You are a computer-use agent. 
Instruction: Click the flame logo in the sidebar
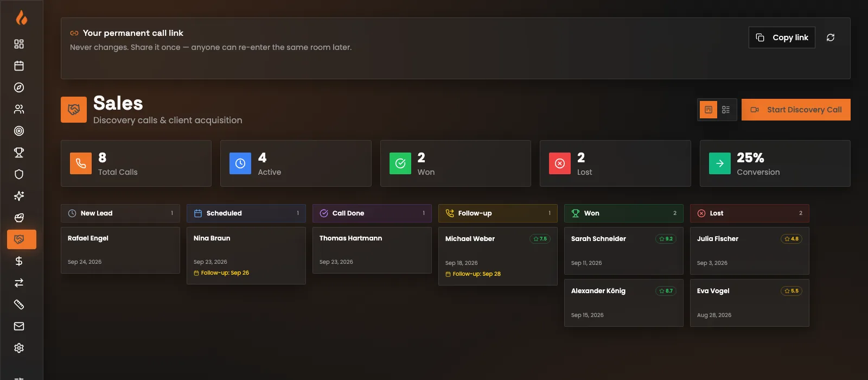(x=21, y=18)
